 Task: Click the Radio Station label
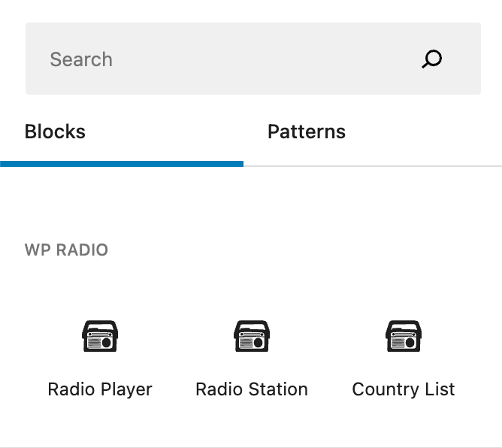click(x=252, y=389)
